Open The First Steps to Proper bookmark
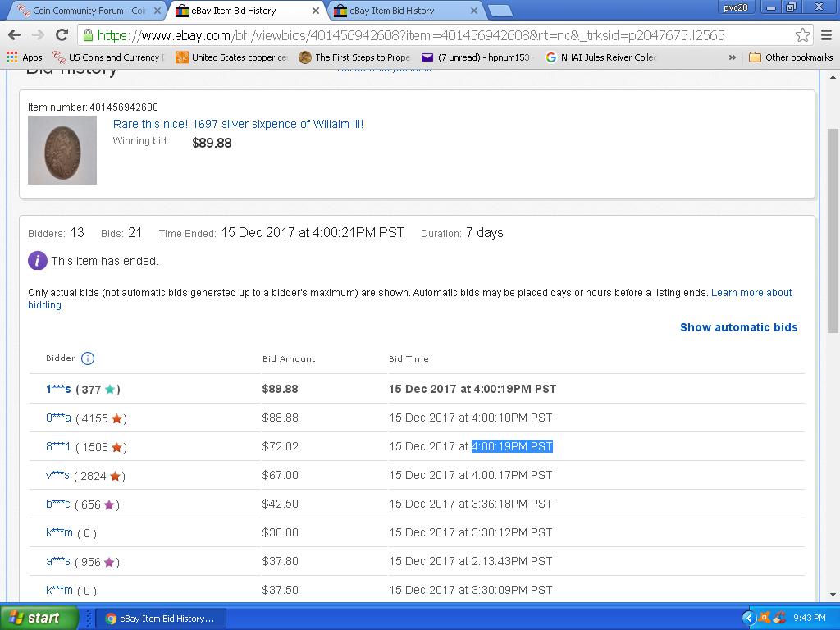Screen dimensions: 840x630 click(354, 57)
